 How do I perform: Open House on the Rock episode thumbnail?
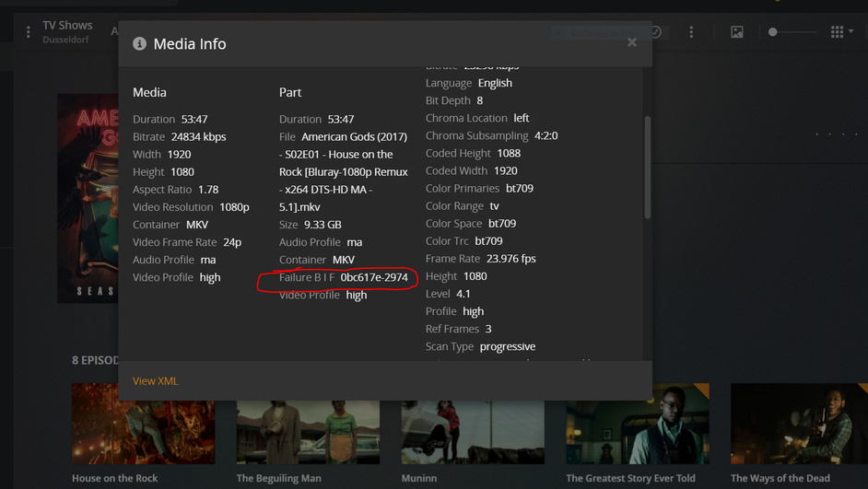[x=144, y=424]
